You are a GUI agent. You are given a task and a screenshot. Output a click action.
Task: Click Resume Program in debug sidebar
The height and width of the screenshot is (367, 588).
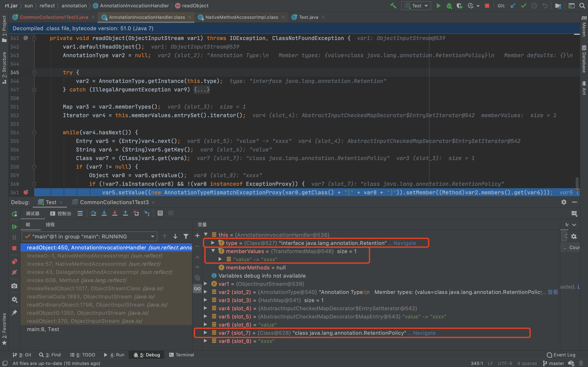click(x=14, y=227)
